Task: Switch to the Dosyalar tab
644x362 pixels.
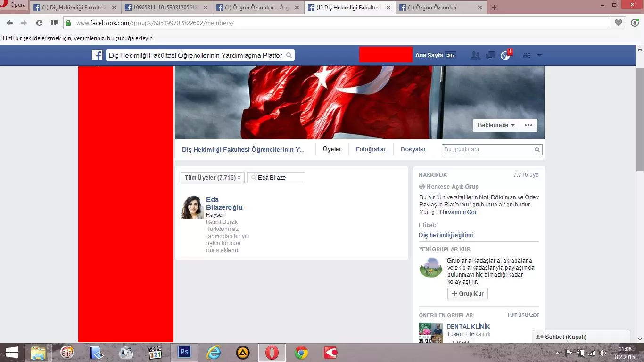Action: pyautogui.click(x=413, y=149)
